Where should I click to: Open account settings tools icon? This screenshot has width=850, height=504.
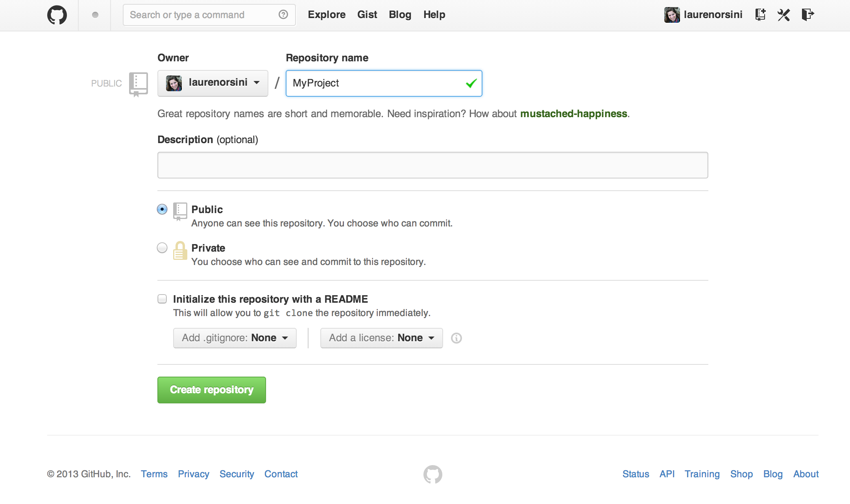point(783,15)
